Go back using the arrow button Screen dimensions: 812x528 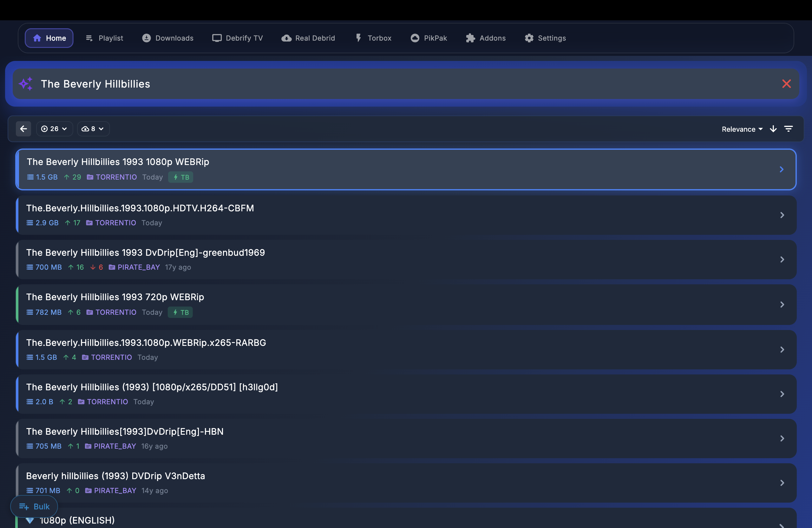pyautogui.click(x=23, y=129)
